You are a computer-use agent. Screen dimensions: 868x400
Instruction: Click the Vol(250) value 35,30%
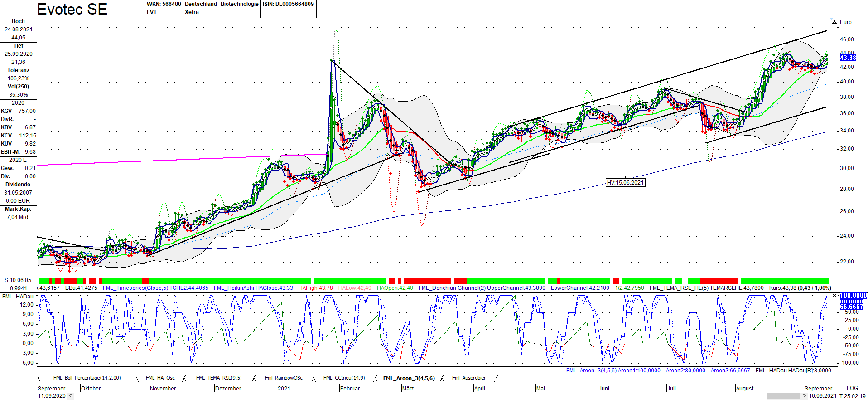pyautogui.click(x=19, y=95)
